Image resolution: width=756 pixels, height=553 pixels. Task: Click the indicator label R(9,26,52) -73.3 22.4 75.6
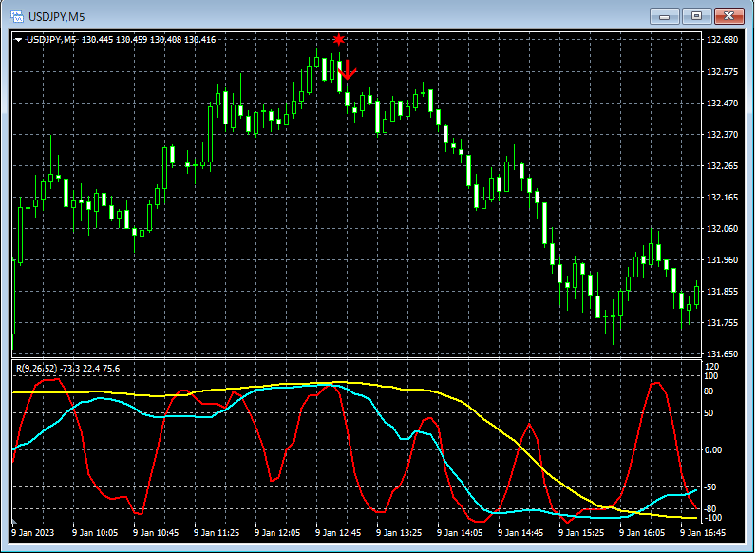68,369
